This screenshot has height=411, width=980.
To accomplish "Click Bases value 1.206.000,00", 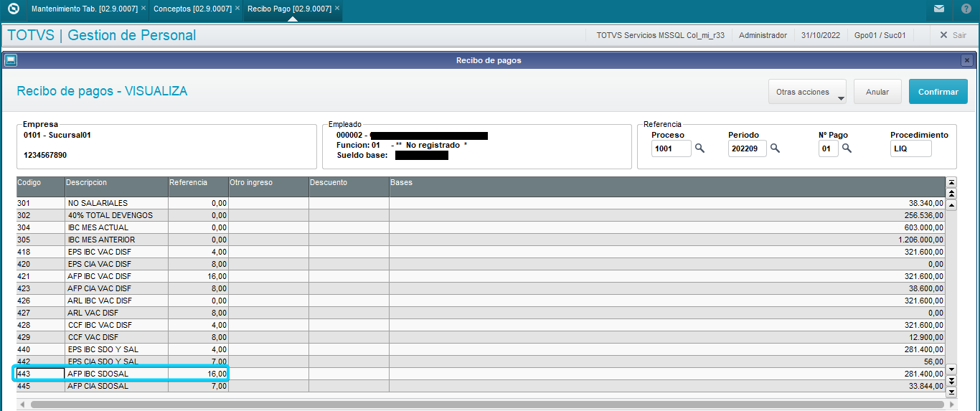I will 920,240.
